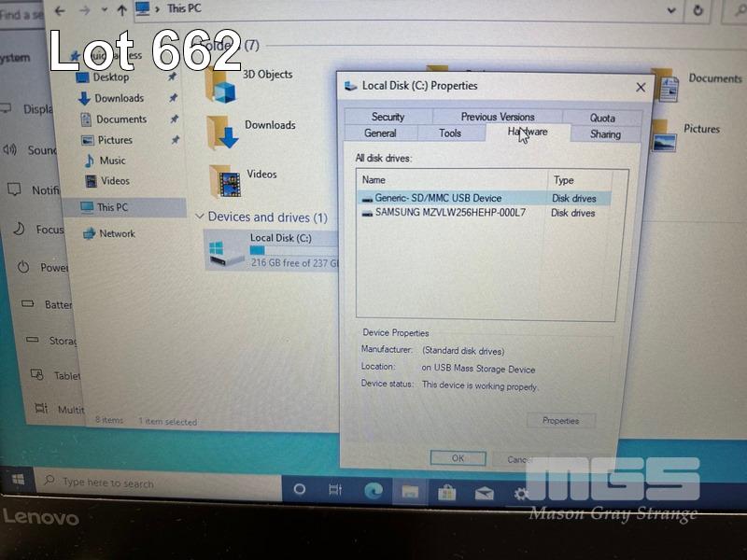The height and width of the screenshot is (560, 747).
Task: Click the taskbar search box
Action: [x=159, y=483]
